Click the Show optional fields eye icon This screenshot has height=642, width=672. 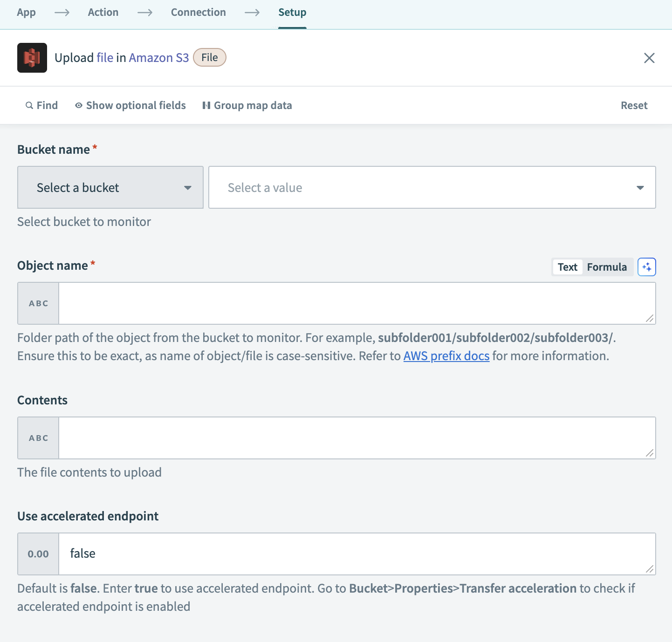tap(78, 105)
